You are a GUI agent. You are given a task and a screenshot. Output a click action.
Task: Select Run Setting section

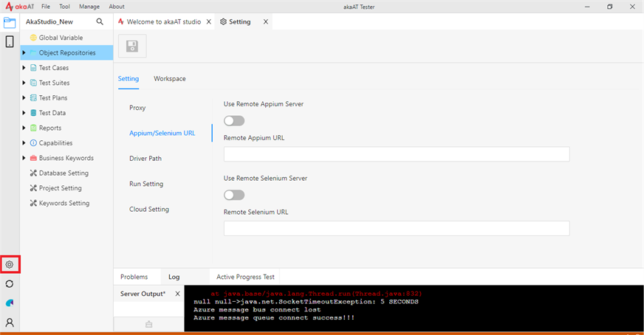146,184
